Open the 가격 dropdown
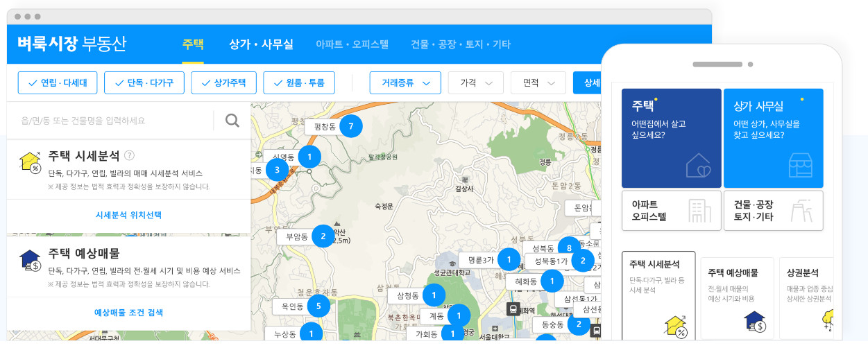Image resolution: width=868 pixels, height=348 pixels. coord(476,82)
